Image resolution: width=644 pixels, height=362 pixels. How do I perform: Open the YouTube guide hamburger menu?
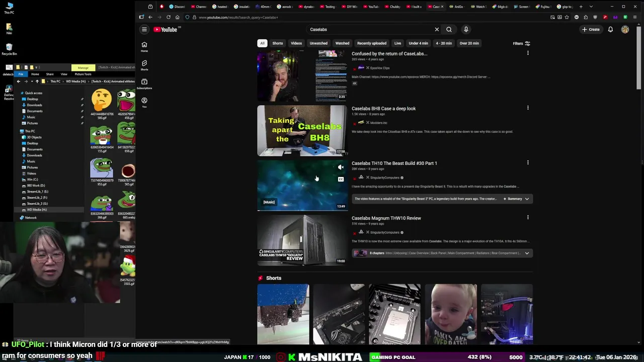[144, 29]
